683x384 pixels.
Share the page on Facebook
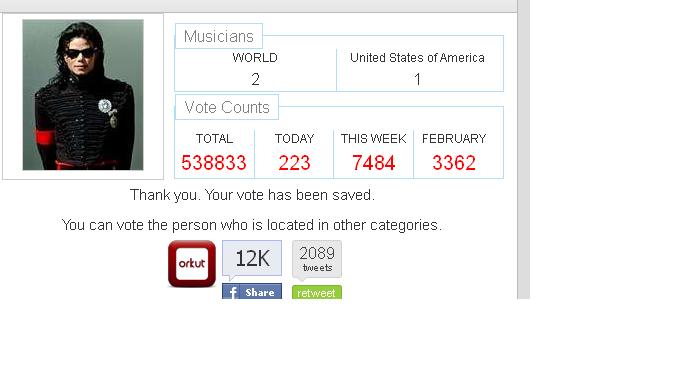click(x=252, y=291)
